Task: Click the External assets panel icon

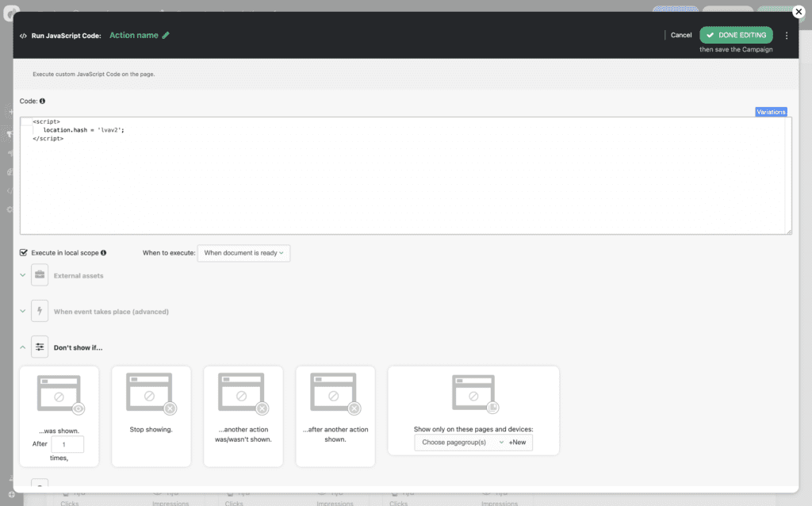Action: (x=40, y=274)
